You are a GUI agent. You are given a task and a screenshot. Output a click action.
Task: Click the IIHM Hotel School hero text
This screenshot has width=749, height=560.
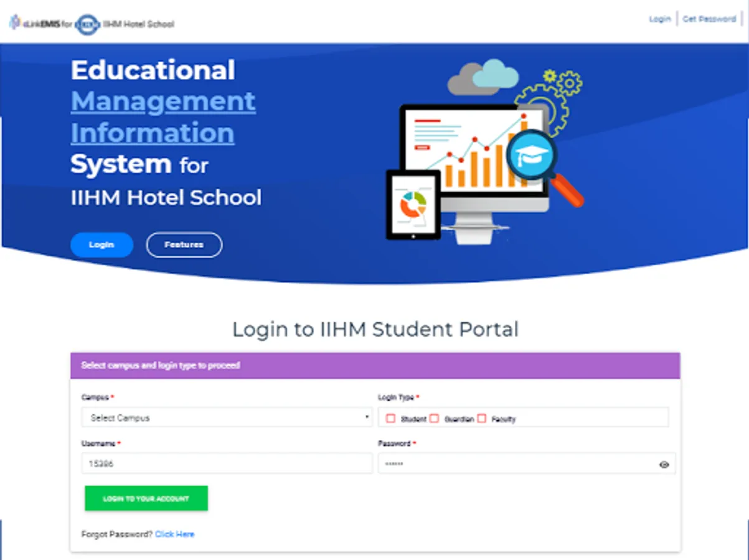click(x=166, y=198)
